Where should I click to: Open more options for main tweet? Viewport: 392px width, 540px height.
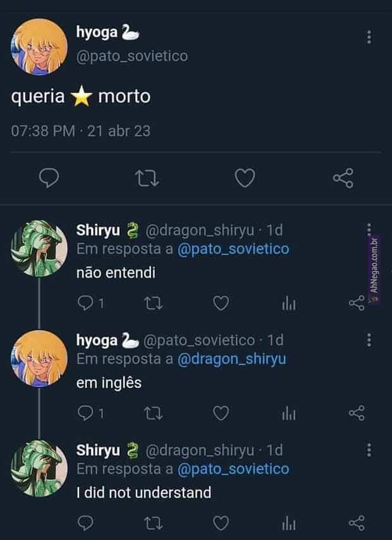coord(369,37)
